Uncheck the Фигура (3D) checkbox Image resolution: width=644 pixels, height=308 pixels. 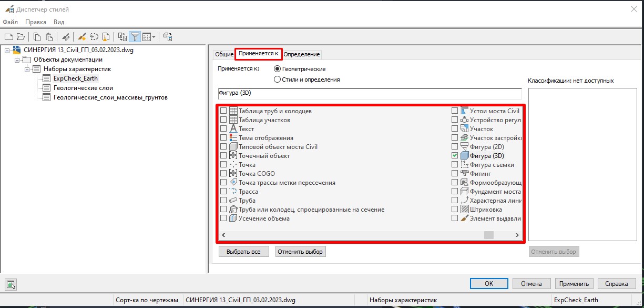coord(455,156)
